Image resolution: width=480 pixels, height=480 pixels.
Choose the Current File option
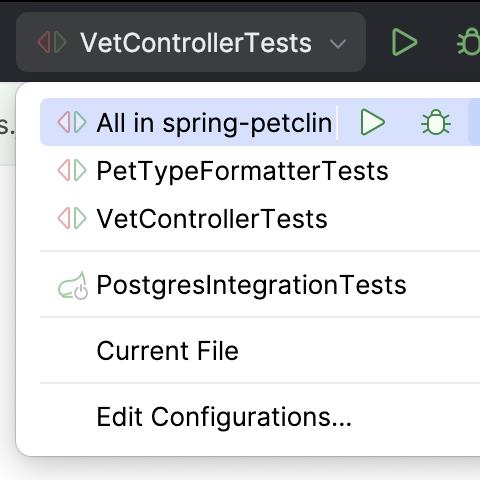(168, 351)
